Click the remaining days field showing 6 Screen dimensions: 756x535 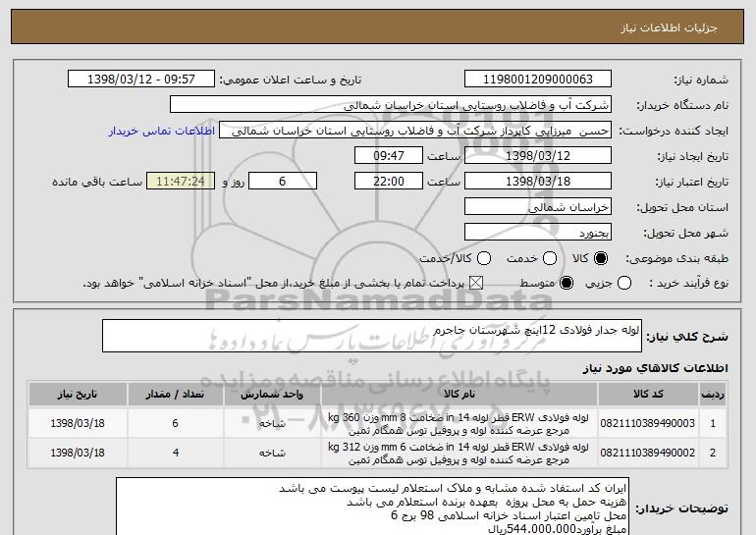(283, 182)
